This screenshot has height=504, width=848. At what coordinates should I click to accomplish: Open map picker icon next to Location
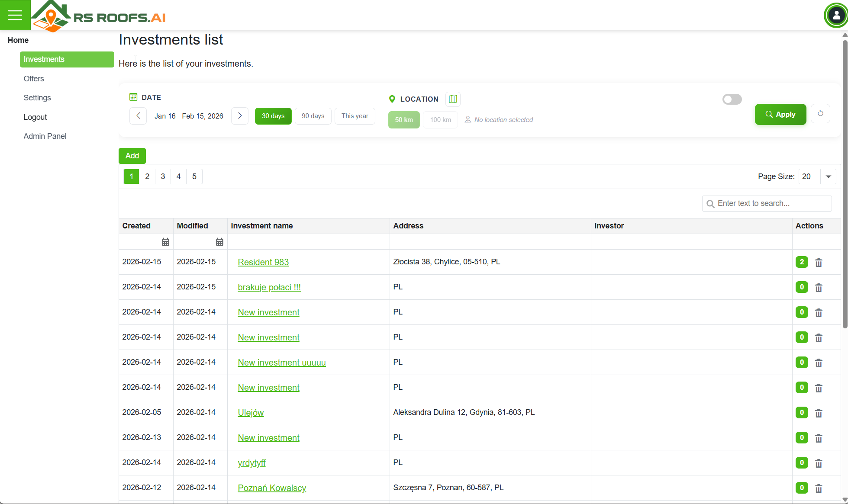(x=453, y=99)
